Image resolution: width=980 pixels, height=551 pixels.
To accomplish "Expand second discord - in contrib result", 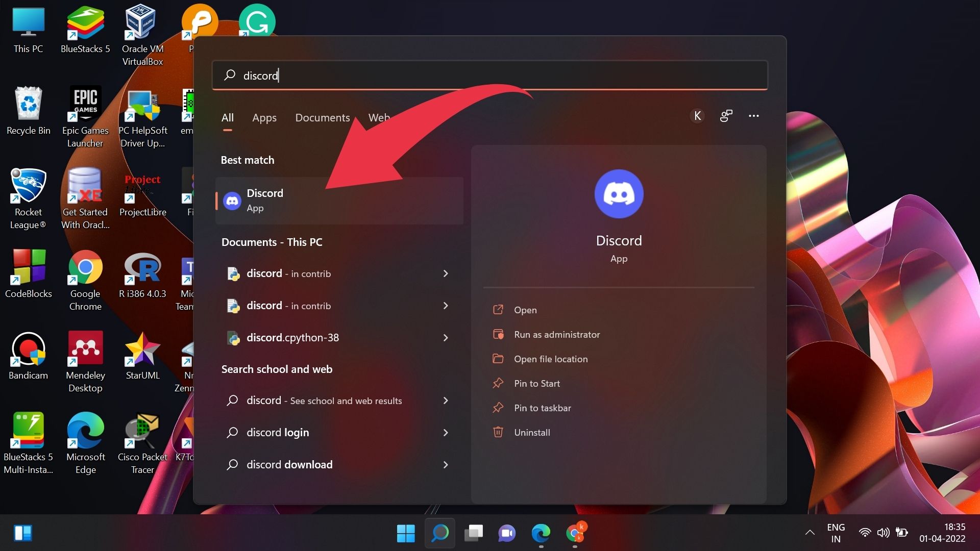I will (x=445, y=306).
